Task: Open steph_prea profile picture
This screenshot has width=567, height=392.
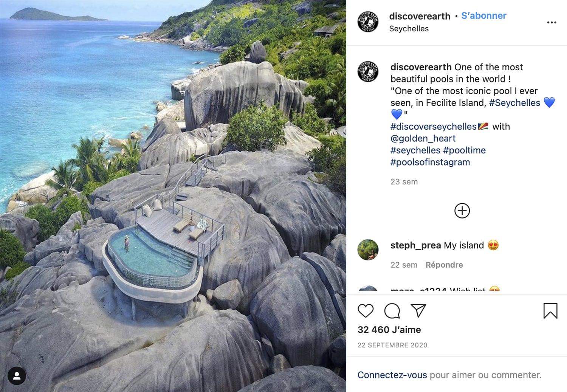Action: [368, 250]
